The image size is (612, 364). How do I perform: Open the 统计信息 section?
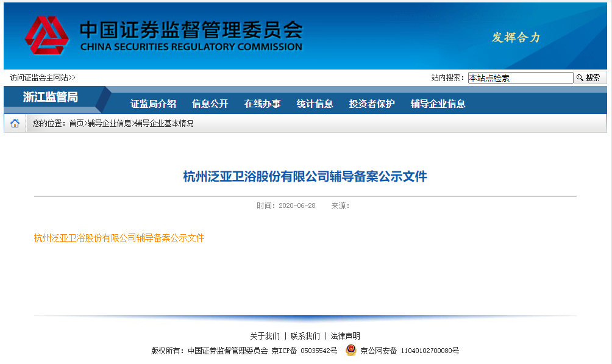(x=315, y=104)
